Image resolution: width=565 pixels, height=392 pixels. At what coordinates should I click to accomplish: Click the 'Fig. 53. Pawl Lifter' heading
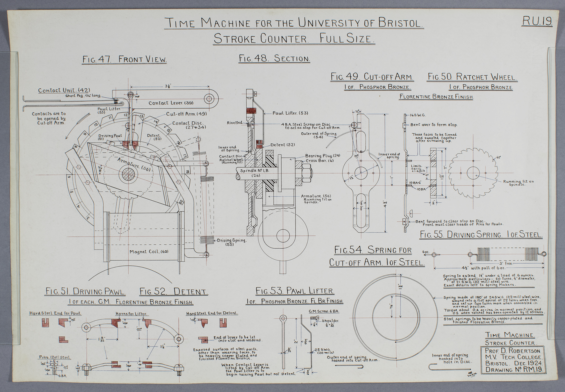pos(295,291)
